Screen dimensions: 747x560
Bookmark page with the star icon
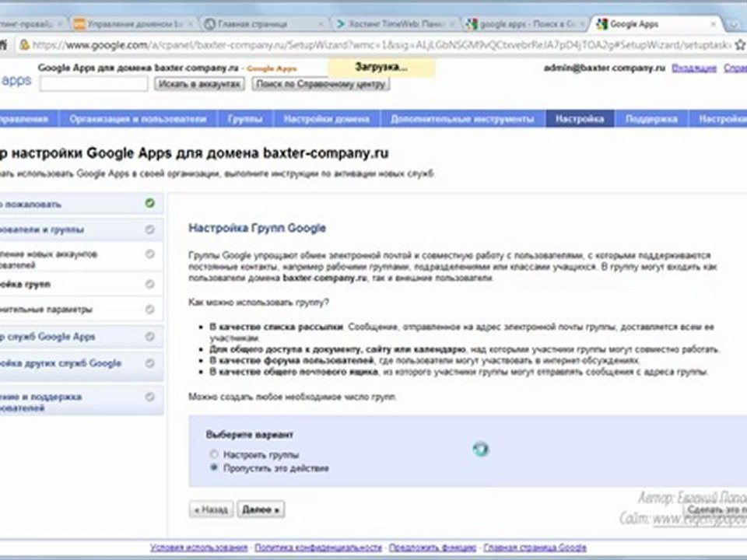pos(740,45)
